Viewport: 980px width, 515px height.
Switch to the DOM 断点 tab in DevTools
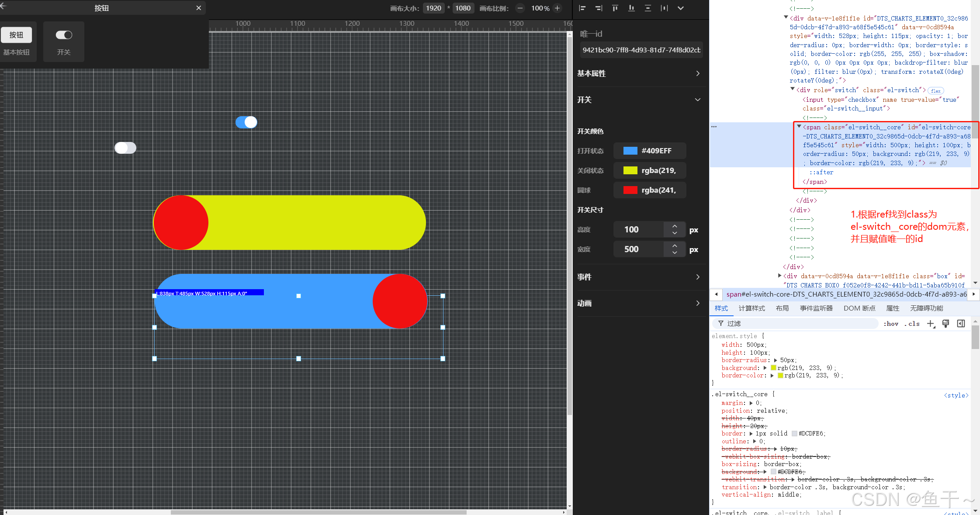click(859, 308)
